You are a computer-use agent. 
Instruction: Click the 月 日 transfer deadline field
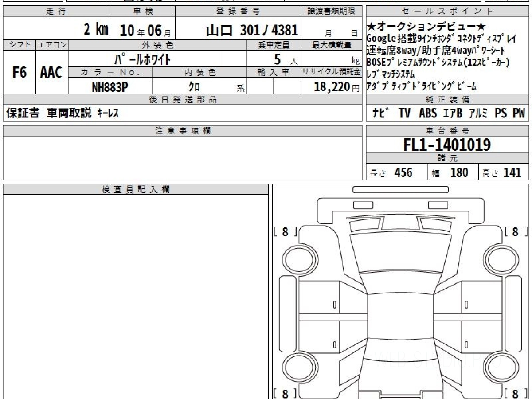pyautogui.click(x=332, y=28)
